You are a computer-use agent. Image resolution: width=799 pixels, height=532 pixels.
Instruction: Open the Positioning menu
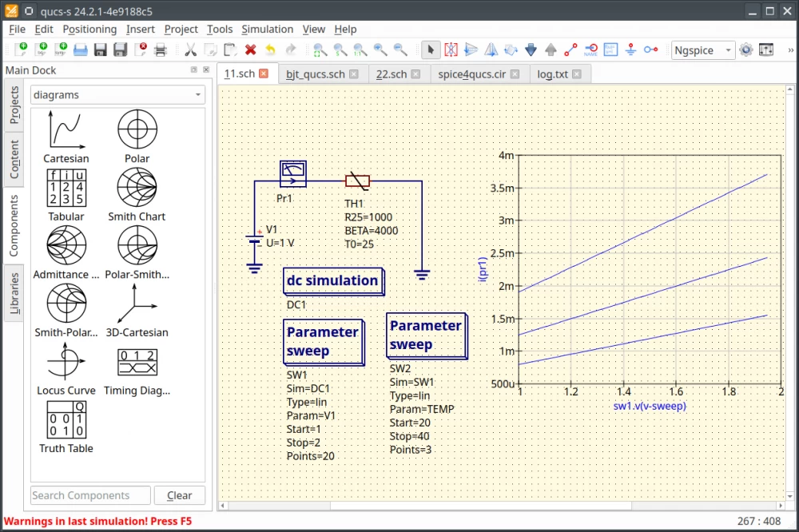point(89,29)
